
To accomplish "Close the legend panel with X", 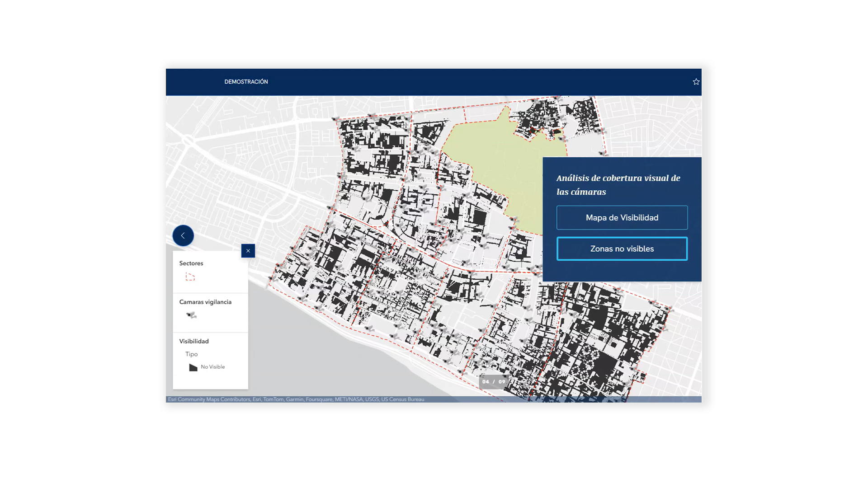I will (248, 251).
